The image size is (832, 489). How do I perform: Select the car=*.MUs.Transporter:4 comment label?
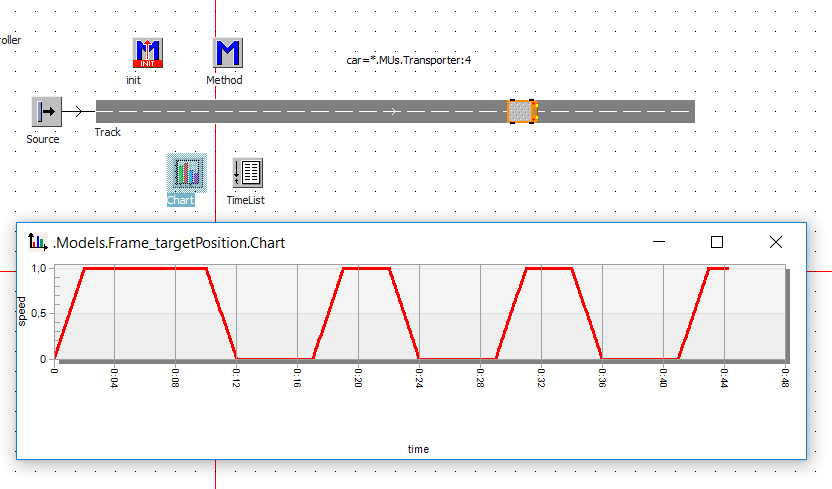408,61
